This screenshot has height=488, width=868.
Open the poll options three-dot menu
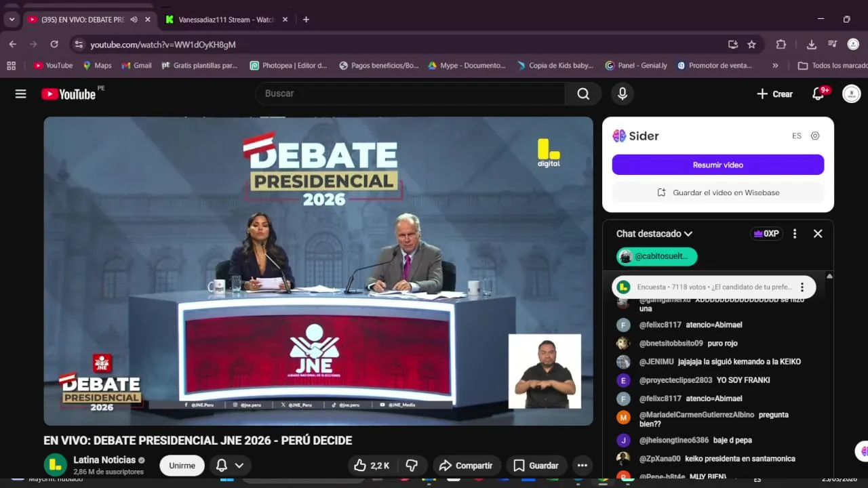802,287
